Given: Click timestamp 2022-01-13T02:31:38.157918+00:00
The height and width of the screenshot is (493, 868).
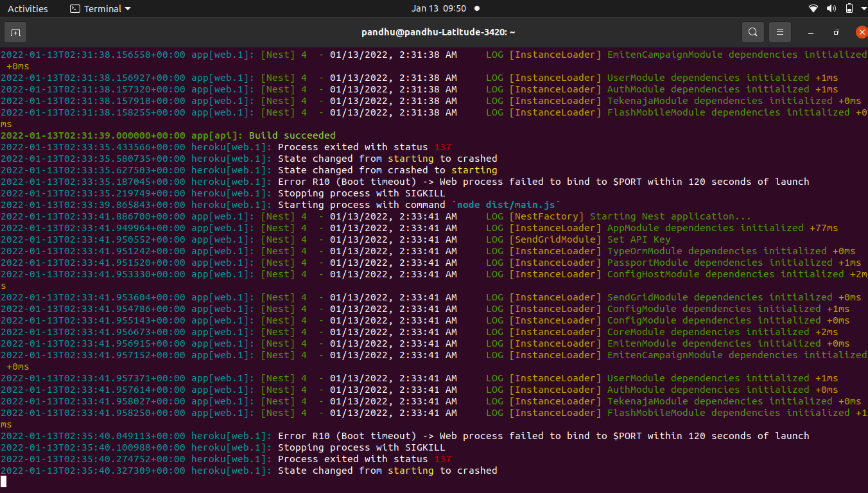Looking at the screenshot, I should (93, 101).
